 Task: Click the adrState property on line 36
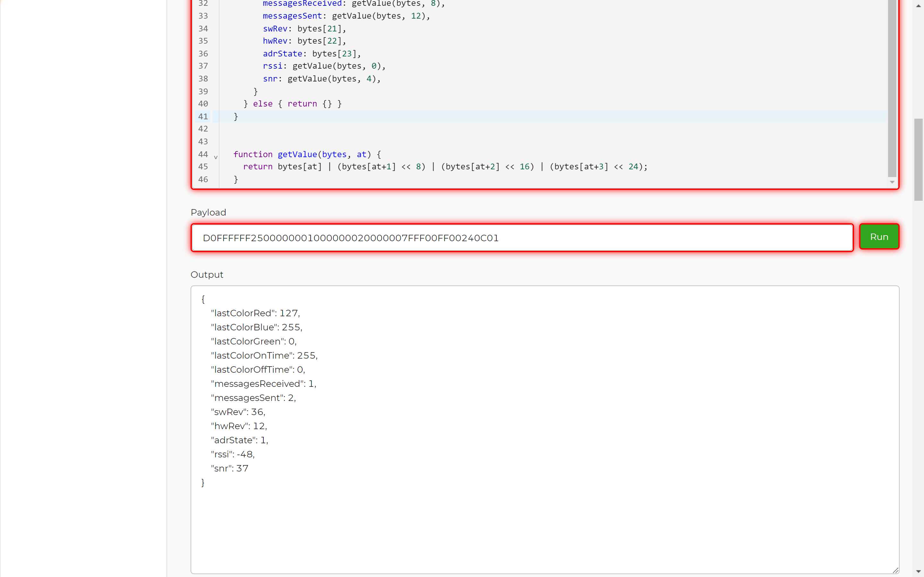tap(282, 54)
